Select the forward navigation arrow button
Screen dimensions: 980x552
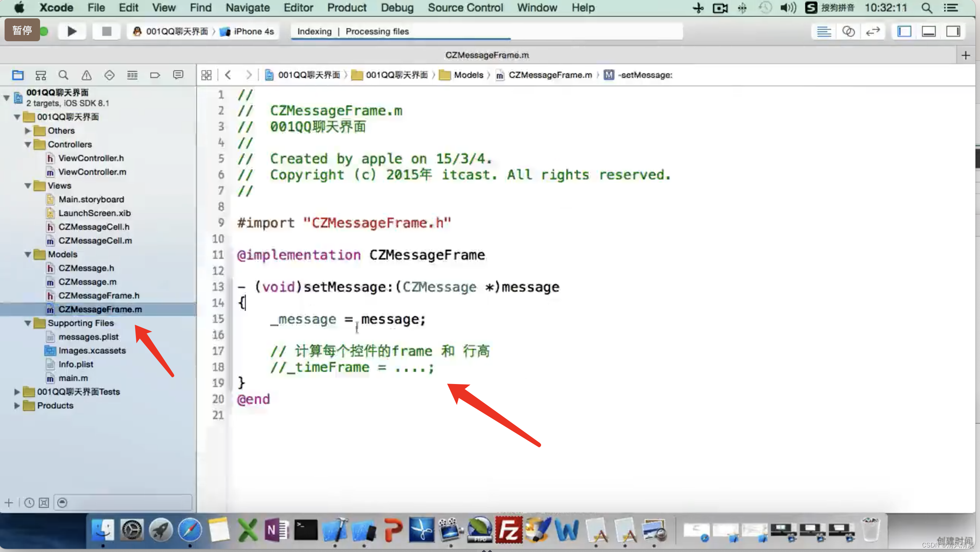[248, 75]
